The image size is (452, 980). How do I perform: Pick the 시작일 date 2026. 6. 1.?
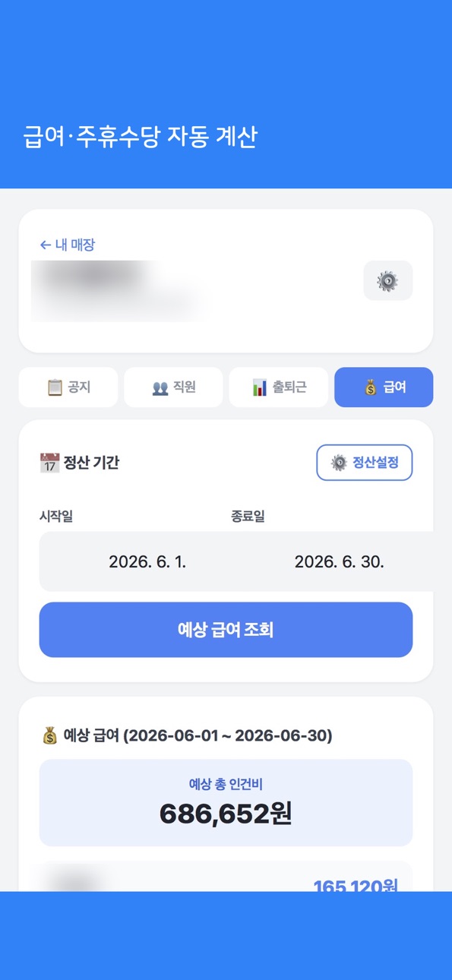click(147, 562)
